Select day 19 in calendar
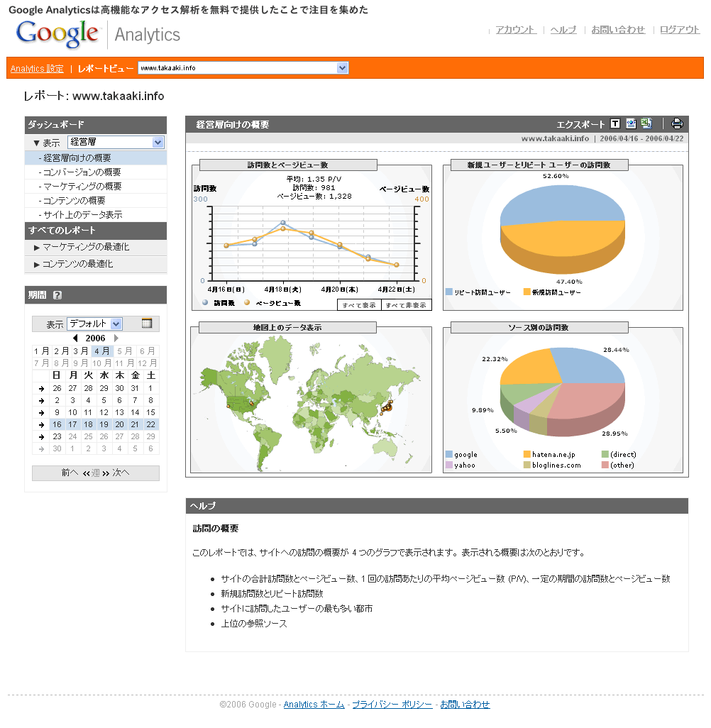 coord(104,424)
